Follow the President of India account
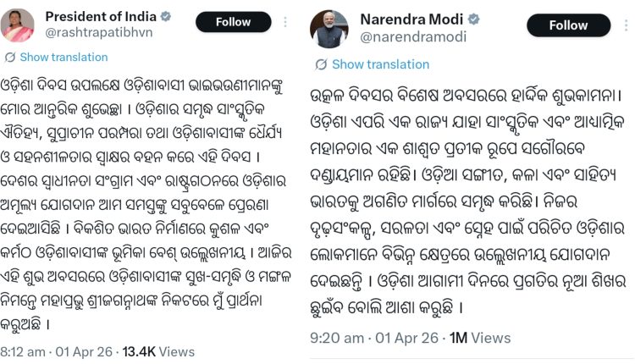The height and width of the screenshot is (364, 635). coord(233,22)
